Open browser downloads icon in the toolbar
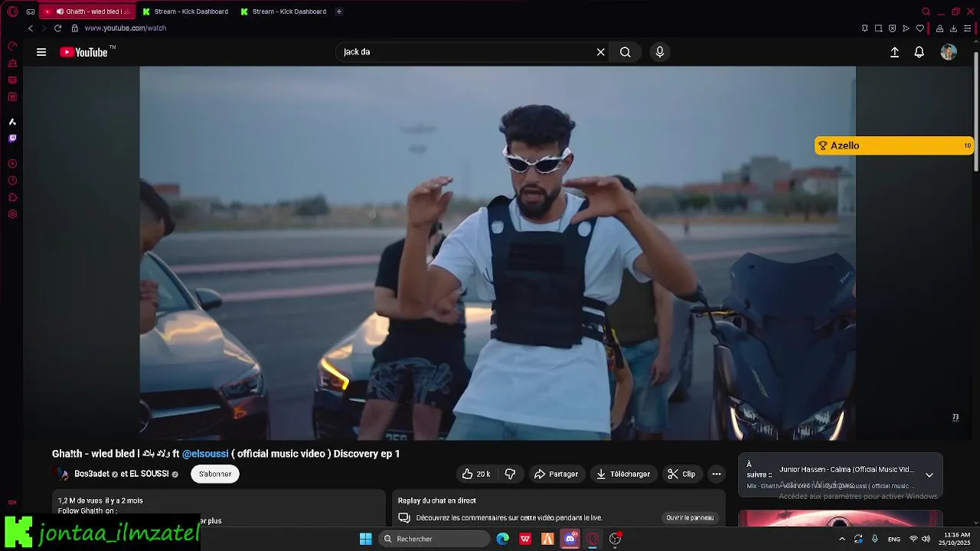This screenshot has height=551, width=980. point(953,28)
